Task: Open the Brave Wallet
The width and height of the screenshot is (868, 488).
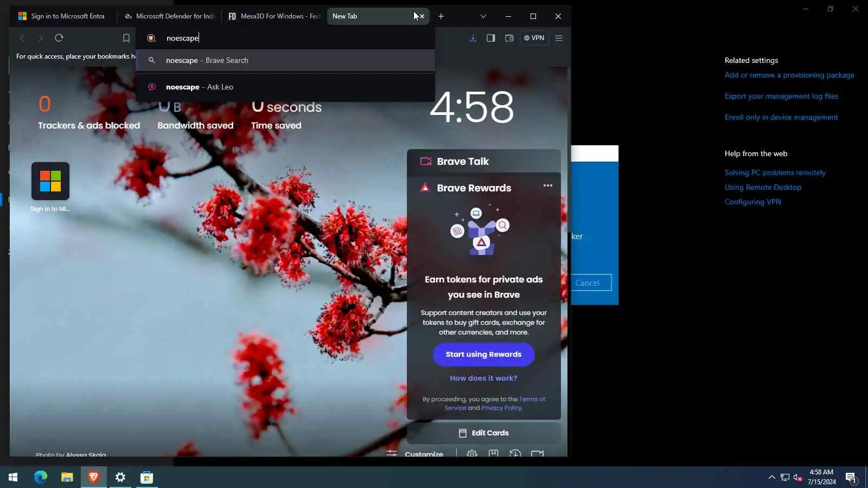Action: click(x=509, y=38)
